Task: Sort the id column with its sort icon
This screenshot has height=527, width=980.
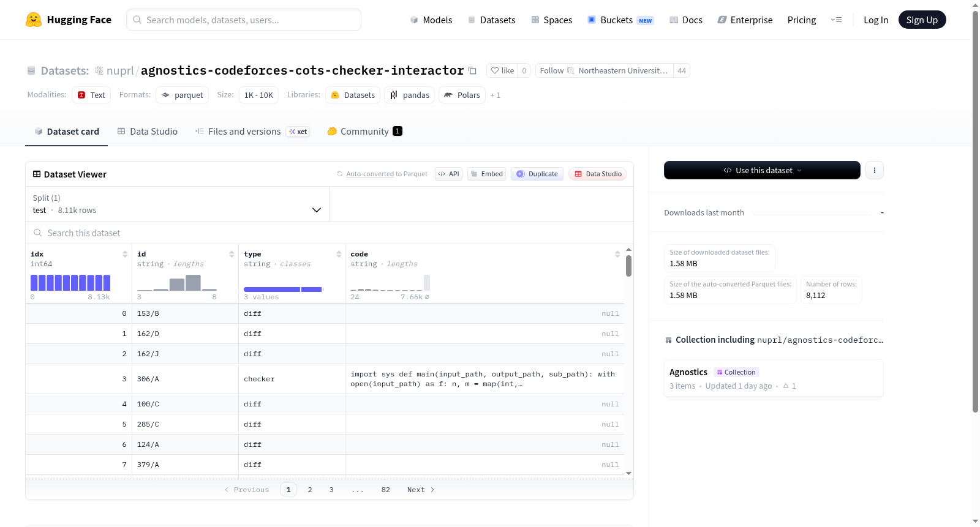Action: (232, 254)
